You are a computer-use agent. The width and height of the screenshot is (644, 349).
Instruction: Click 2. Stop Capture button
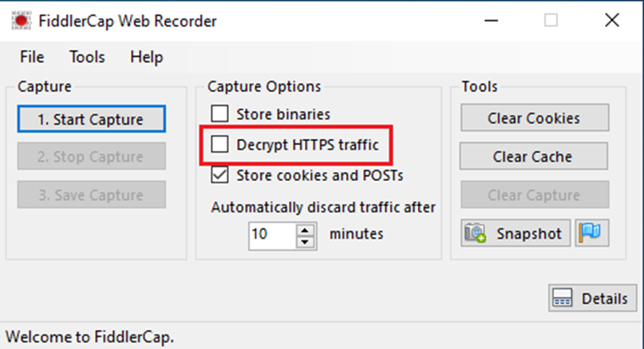(92, 156)
